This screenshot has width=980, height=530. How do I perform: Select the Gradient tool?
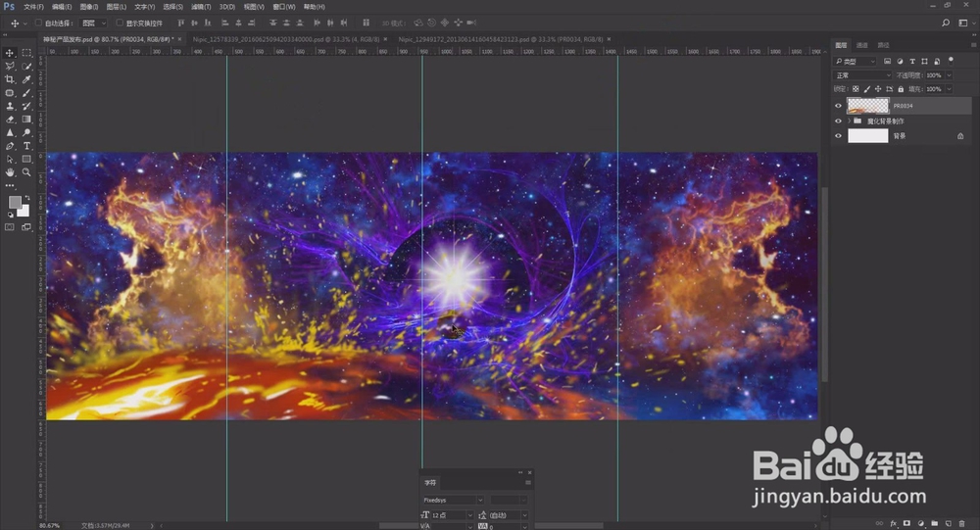[x=26, y=120]
